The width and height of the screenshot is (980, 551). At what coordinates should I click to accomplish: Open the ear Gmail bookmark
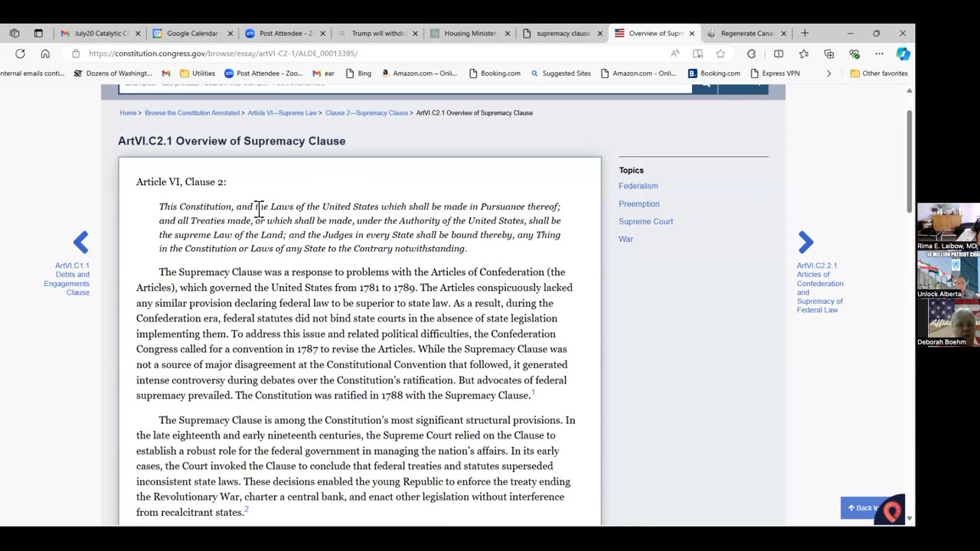[323, 73]
